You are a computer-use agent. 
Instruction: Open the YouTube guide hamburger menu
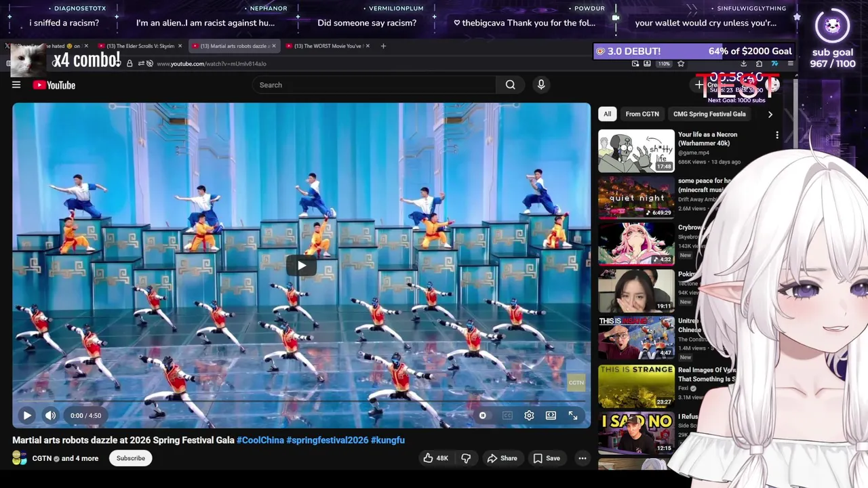(x=16, y=85)
